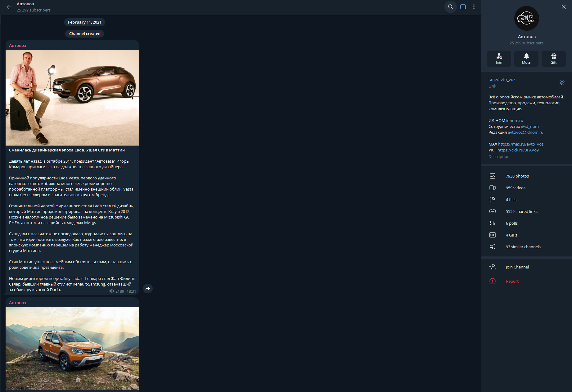Viewport: 572px width, 392px height.
Task: Click the files document icon
Action: coord(493,200)
